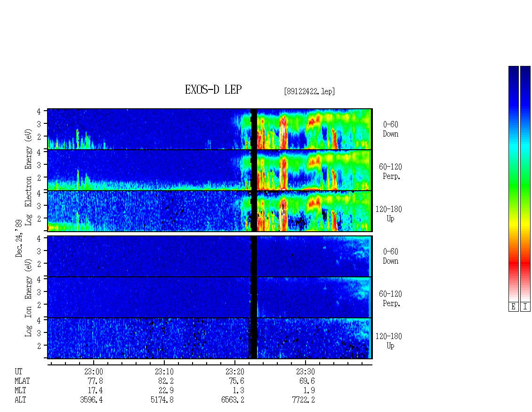Click the MLT value '17.4'
Screen dimensions: 532x412
coord(96,391)
